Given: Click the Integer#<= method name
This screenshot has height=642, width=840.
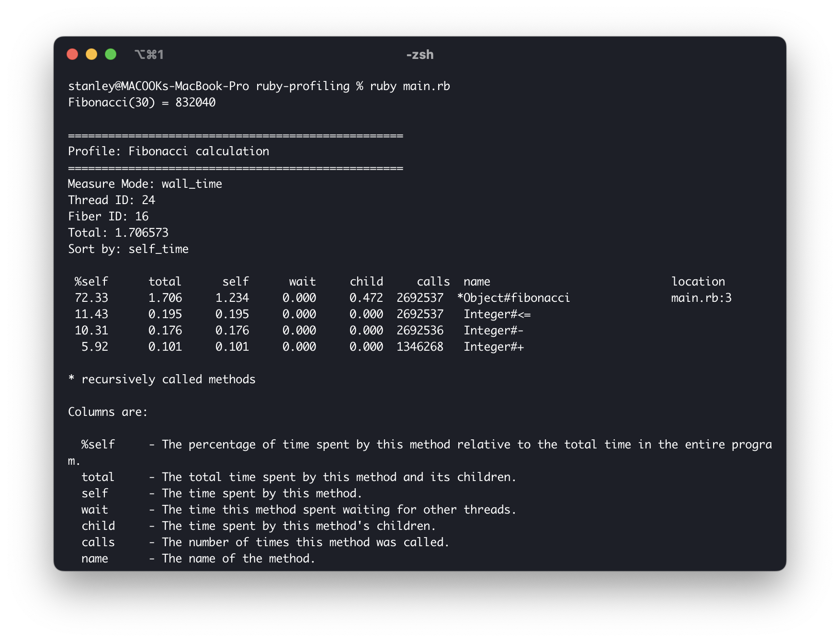Looking at the screenshot, I should click(497, 314).
